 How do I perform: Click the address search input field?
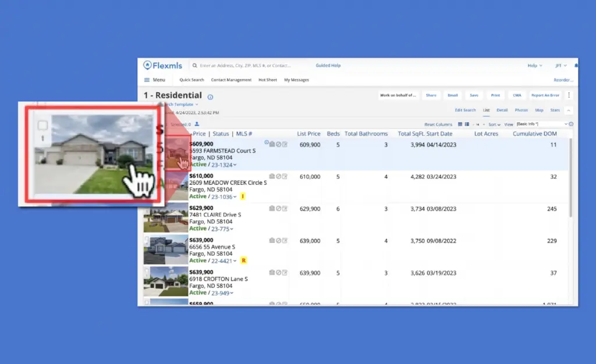point(250,66)
